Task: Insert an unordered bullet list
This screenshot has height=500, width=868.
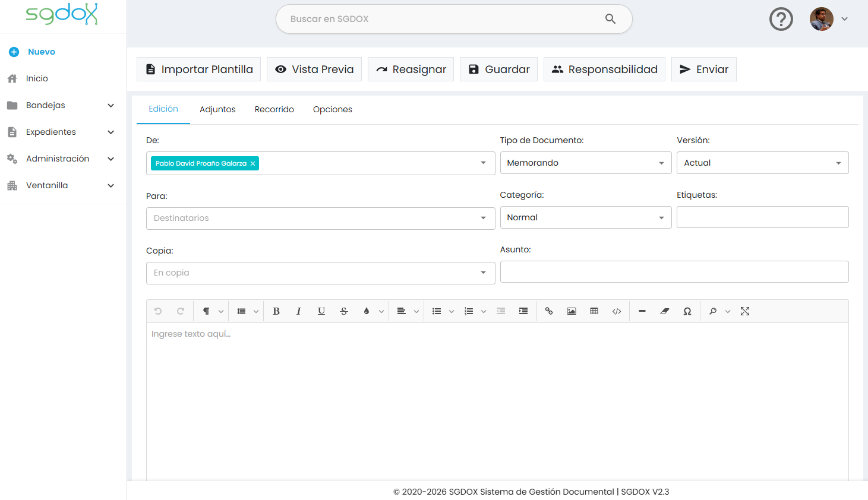Action: (x=437, y=311)
